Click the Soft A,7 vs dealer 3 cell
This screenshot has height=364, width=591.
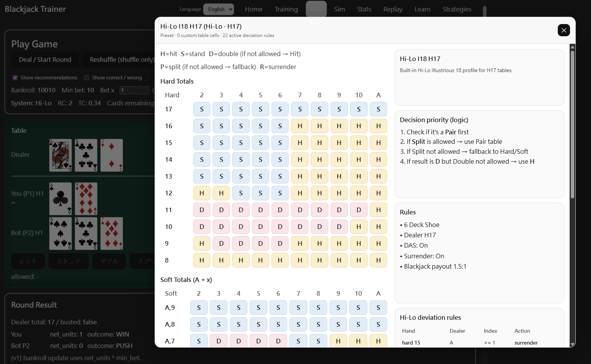click(219, 341)
